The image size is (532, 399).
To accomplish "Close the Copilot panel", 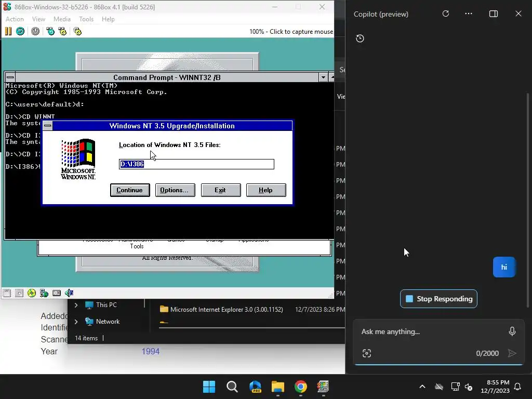I will [518, 14].
